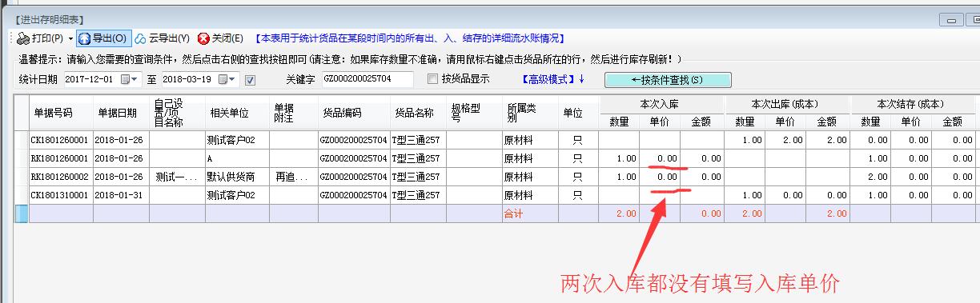This screenshot has width=980, height=303.
Task: Enable the 按货品显示 checkbox
Action: point(433,78)
